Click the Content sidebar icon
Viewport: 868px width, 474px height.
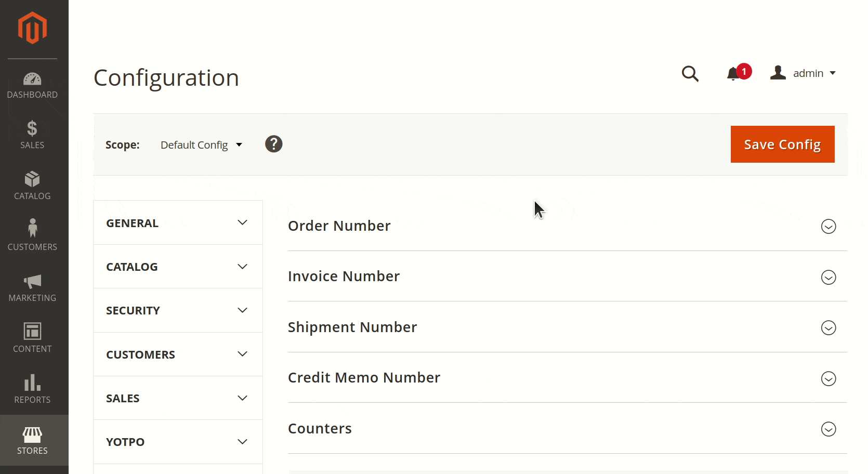[32, 337]
